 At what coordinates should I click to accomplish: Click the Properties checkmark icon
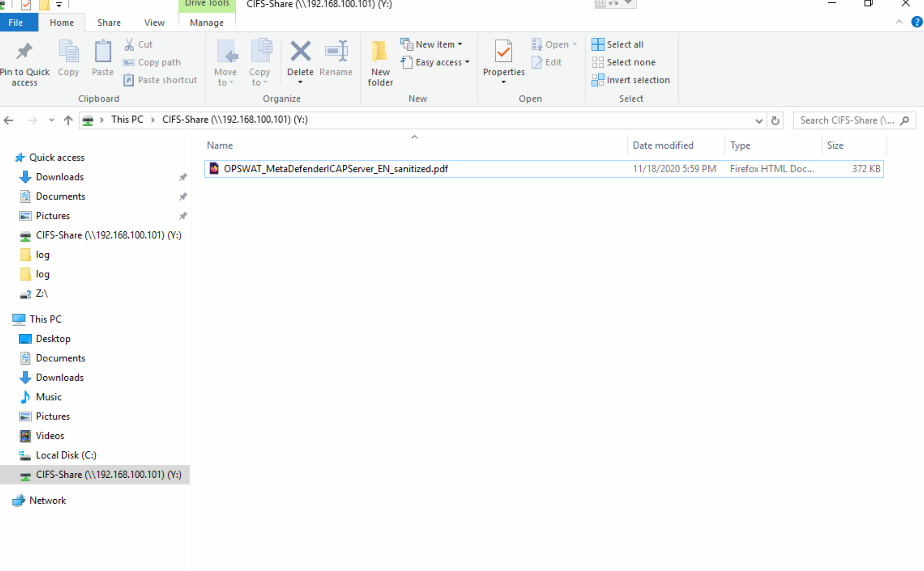tap(503, 51)
